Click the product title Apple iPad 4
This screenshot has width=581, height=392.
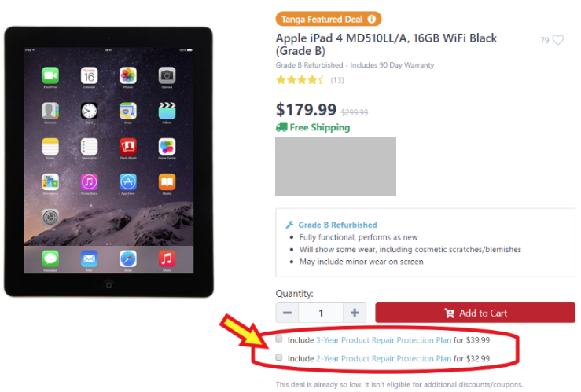[386, 44]
